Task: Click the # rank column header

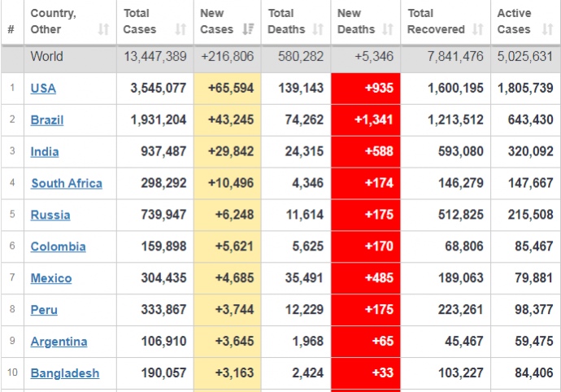Action: pos(11,29)
